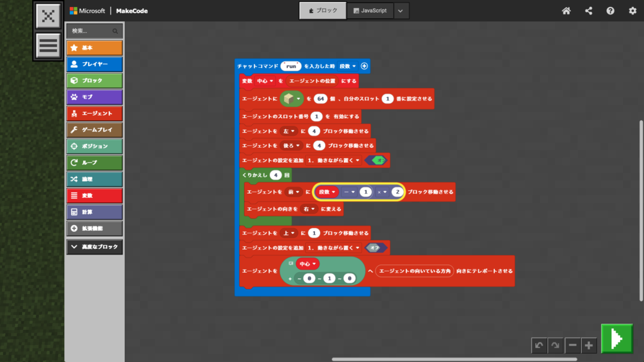The width and height of the screenshot is (644, 362).
Task: Add parameter with plus on chat command block
Action: coord(364,66)
